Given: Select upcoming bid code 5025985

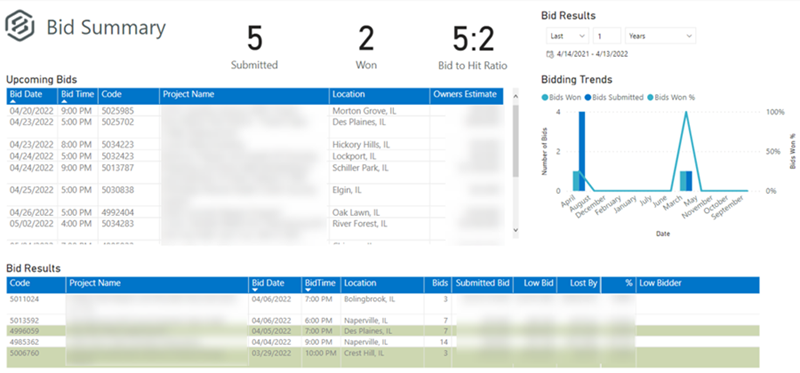Looking at the screenshot, I should coord(117,111).
